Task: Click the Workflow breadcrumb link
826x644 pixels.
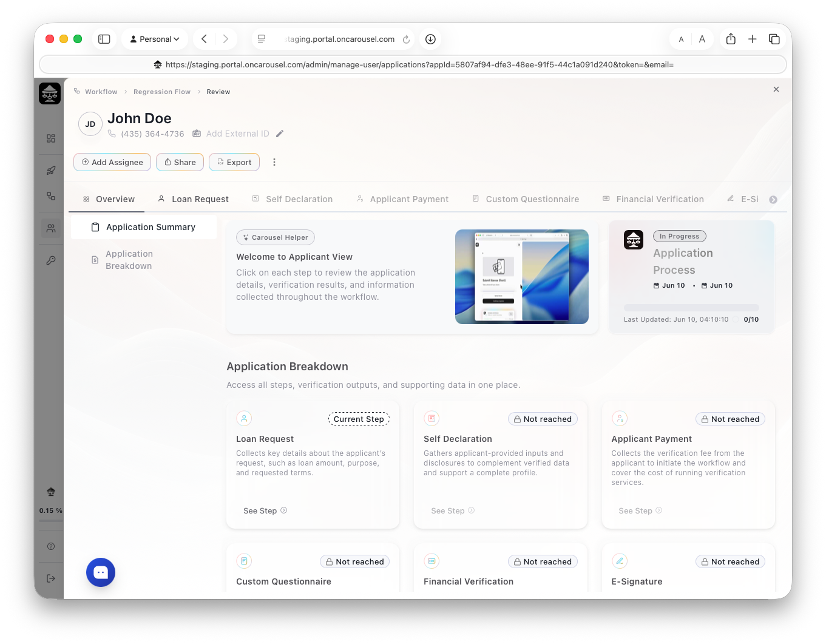Action: (101, 92)
